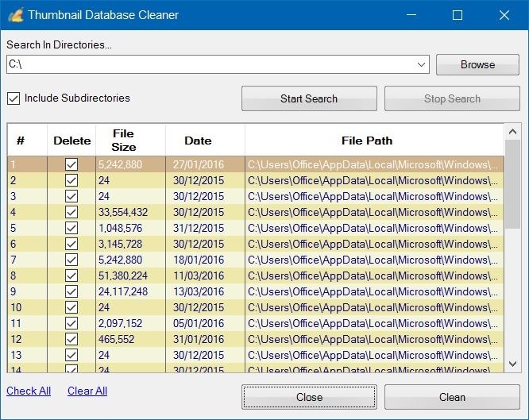The height and width of the screenshot is (420, 529).
Task: Click the row number 13 cell
Action: click(27, 355)
